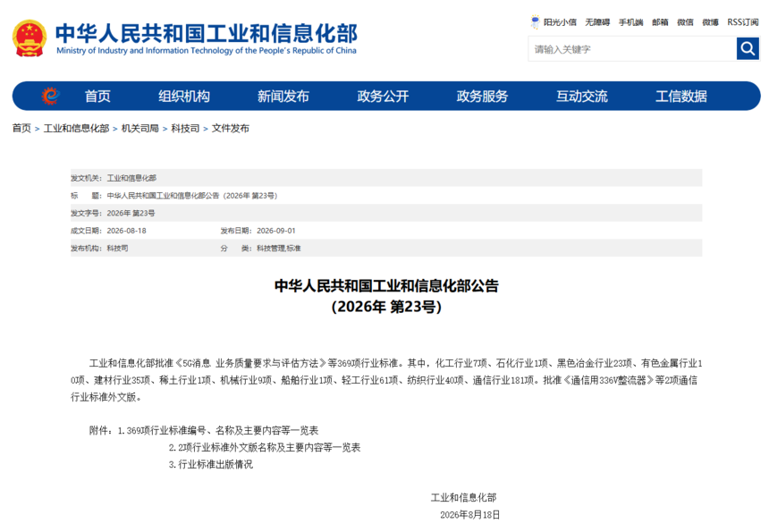The width and height of the screenshot is (769, 532).
Task: Click the red gear e-government icon
Action: click(x=50, y=96)
